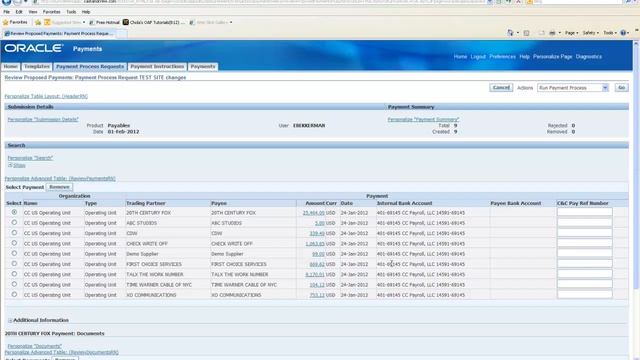Click the Oracle logo

[33, 48]
